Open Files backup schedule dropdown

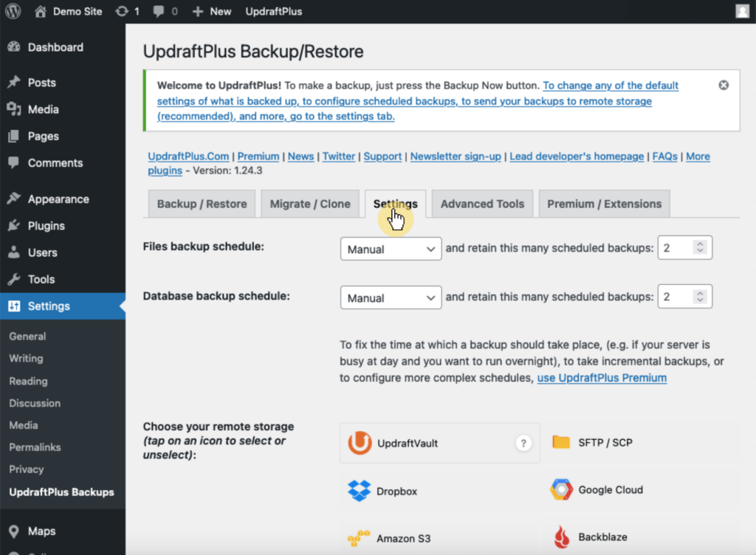tap(391, 249)
